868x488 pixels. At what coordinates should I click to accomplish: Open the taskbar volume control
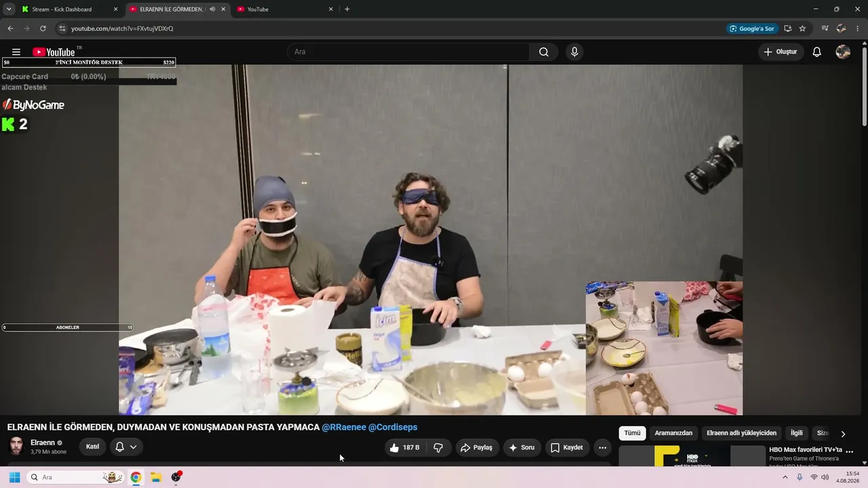[x=825, y=477]
